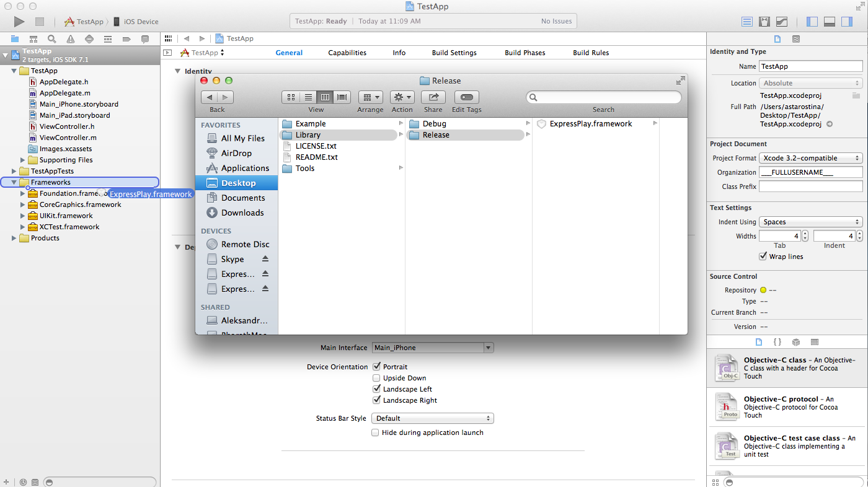The width and height of the screenshot is (868, 487).
Task: Open the Project Format dropdown
Action: [811, 158]
